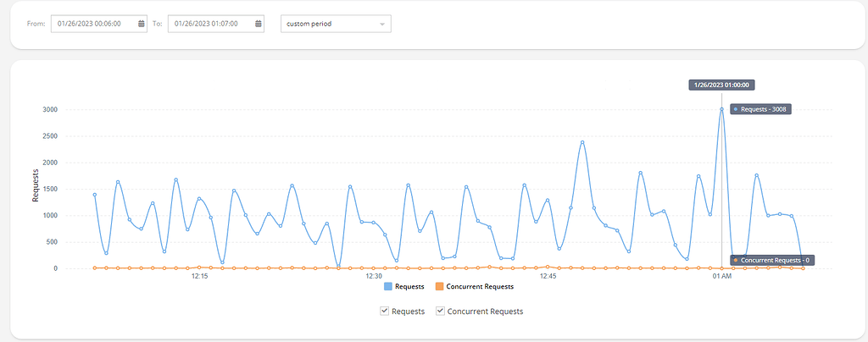Expand the custom period dropdown
The width and height of the screenshot is (868, 342).
tap(336, 24)
